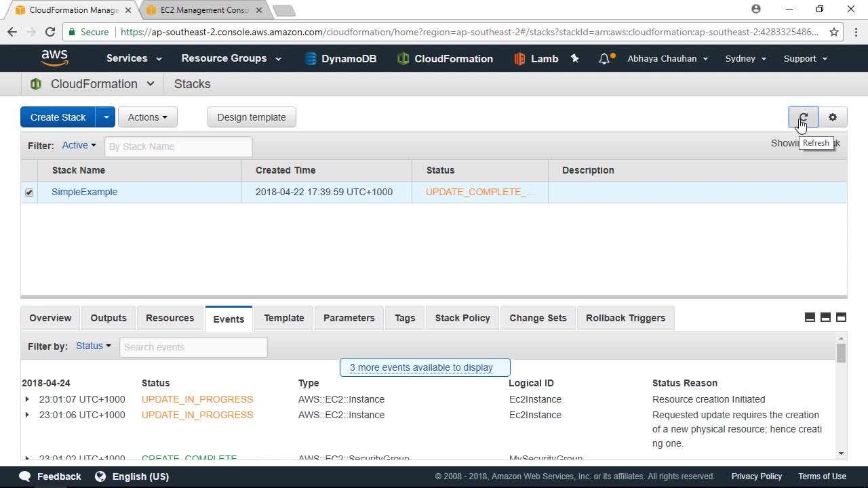Open the Actions dropdown
This screenshot has width=868, height=488.
(x=148, y=117)
